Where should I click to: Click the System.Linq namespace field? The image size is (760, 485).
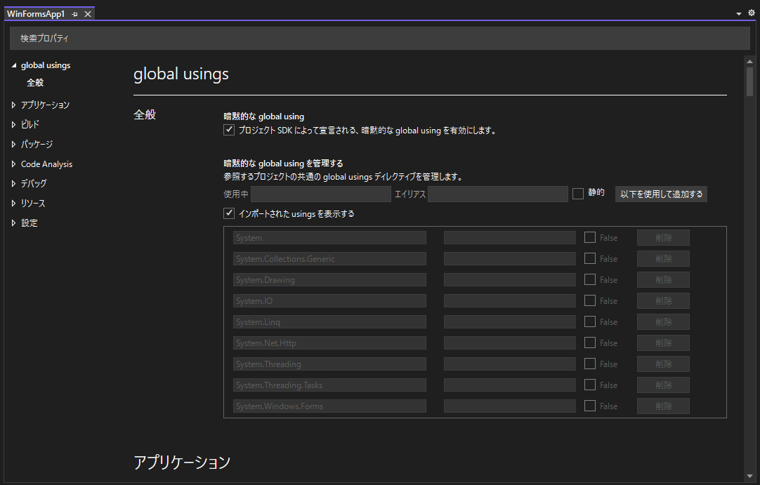pyautogui.click(x=330, y=322)
